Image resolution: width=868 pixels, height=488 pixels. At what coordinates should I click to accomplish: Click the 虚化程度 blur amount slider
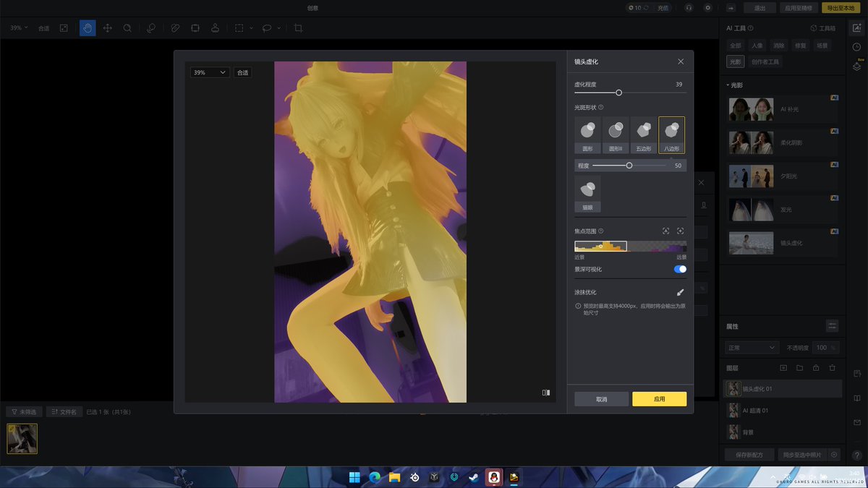click(630, 93)
